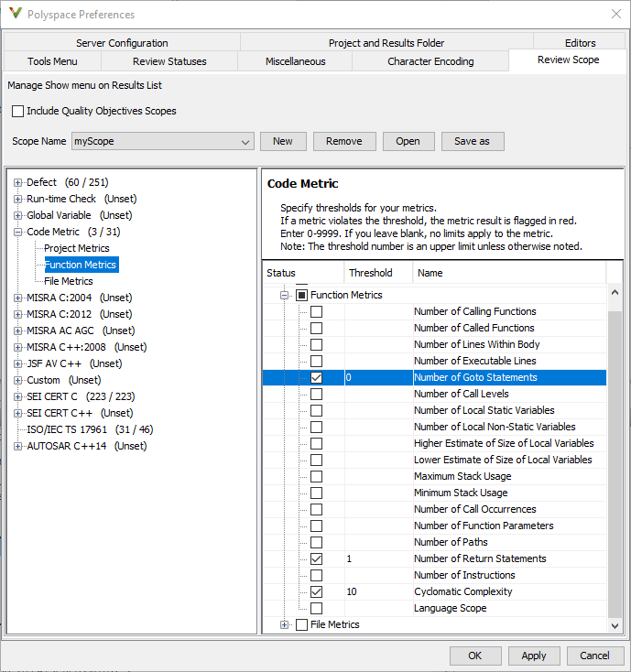Select Function Metrics in the tree

81,265
